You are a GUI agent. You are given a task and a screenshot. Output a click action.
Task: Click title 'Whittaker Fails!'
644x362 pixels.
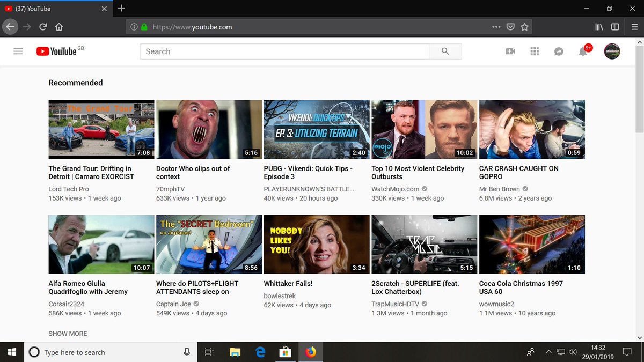288,284
